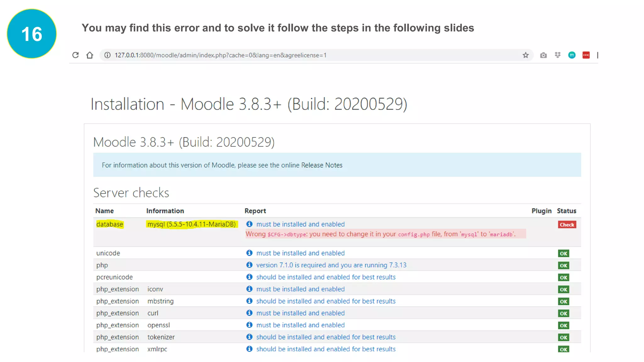644x362 pixels.
Task: Click the info icon in curl row
Action: coord(249,313)
